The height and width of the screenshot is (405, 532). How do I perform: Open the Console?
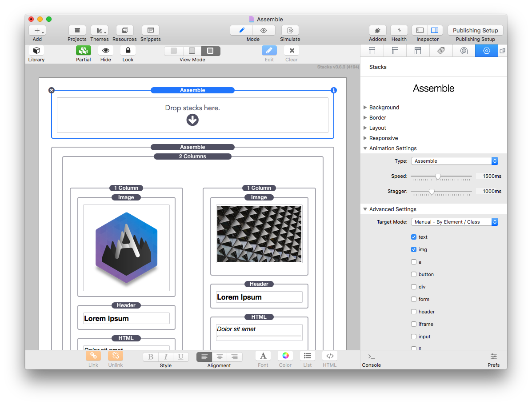pos(372,360)
